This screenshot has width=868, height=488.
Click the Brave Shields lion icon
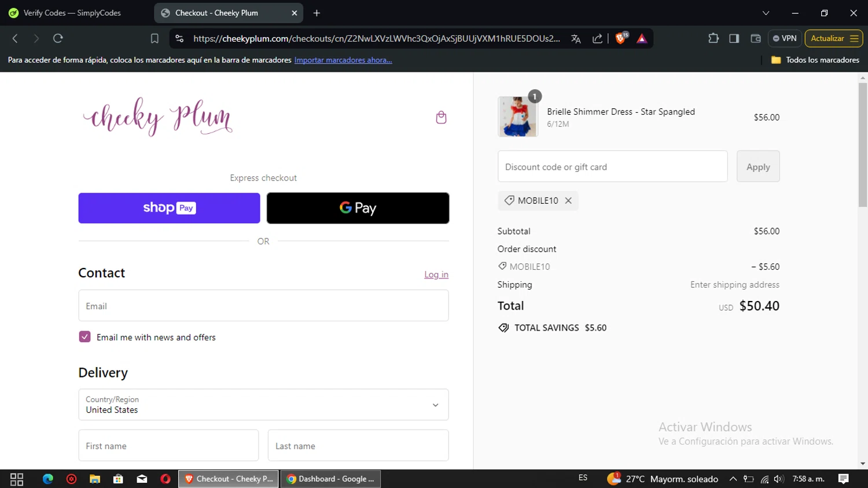pyautogui.click(x=621, y=38)
